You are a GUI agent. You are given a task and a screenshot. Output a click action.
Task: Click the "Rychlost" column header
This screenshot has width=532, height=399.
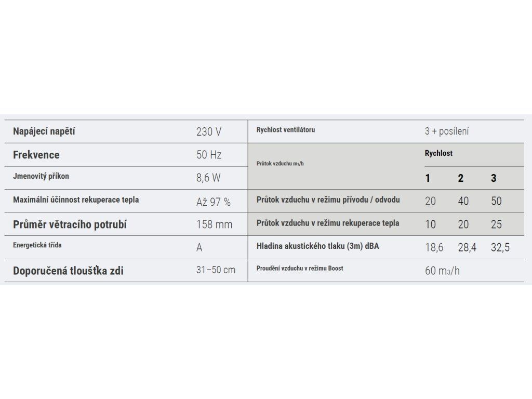point(438,153)
